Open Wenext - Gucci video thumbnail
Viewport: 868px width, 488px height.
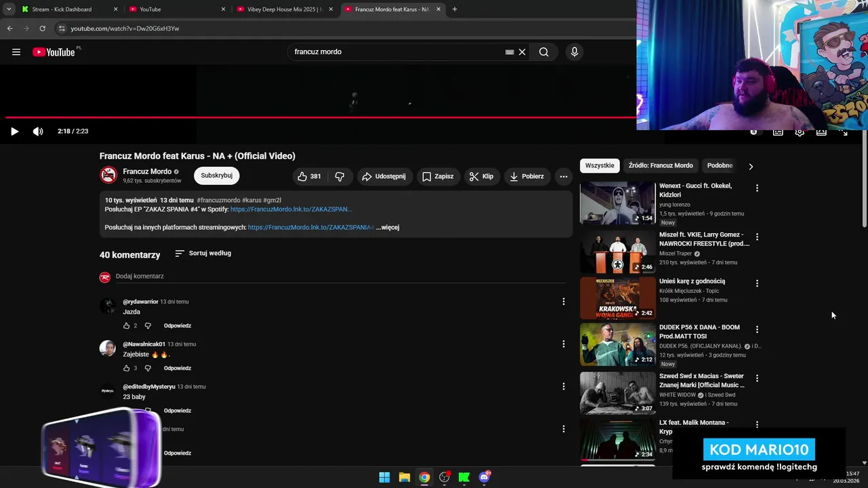point(618,203)
